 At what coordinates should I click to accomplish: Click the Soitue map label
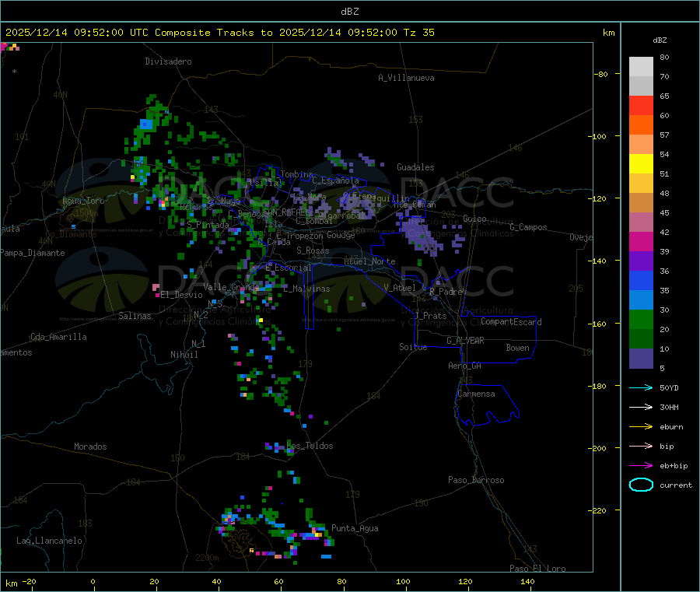click(413, 347)
